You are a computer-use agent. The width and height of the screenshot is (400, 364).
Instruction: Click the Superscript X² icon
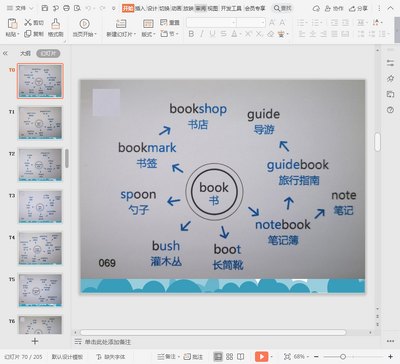click(x=249, y=34)
